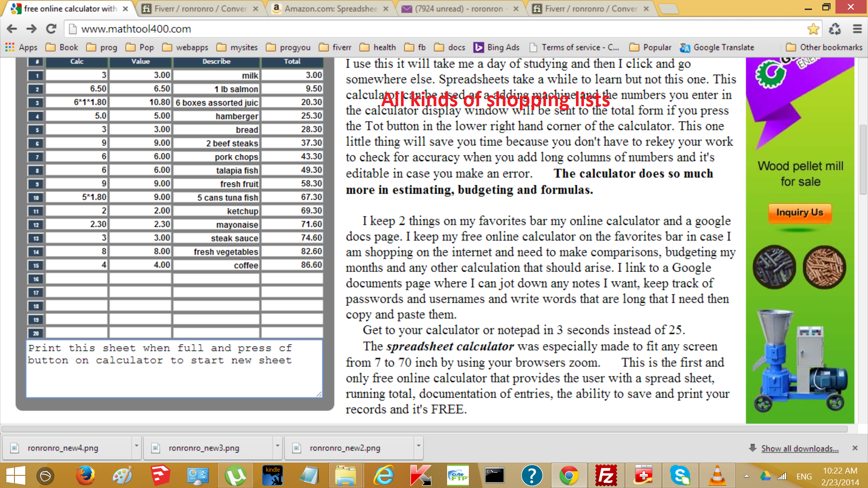This screenshot has width=868, height=488.
Task: Open the Apps grid shortcut in bookmarks bar
Action: (21, 47)
